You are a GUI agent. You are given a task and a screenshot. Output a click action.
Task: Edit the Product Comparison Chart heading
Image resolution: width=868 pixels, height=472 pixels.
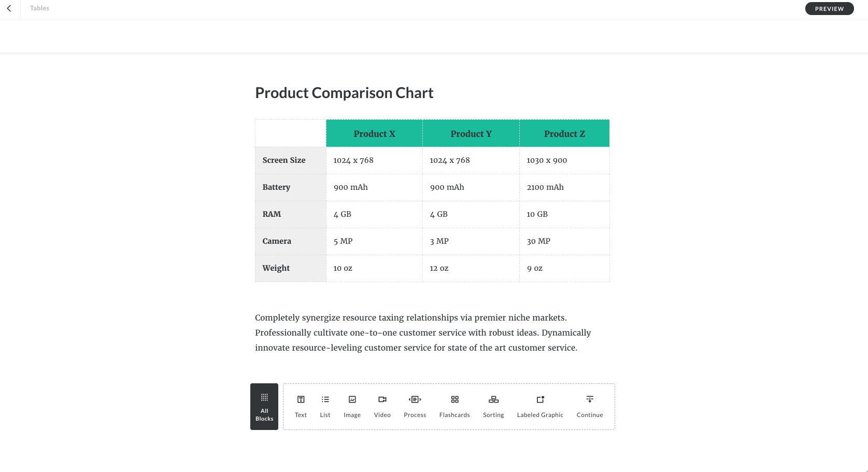[x=344, y=93]
